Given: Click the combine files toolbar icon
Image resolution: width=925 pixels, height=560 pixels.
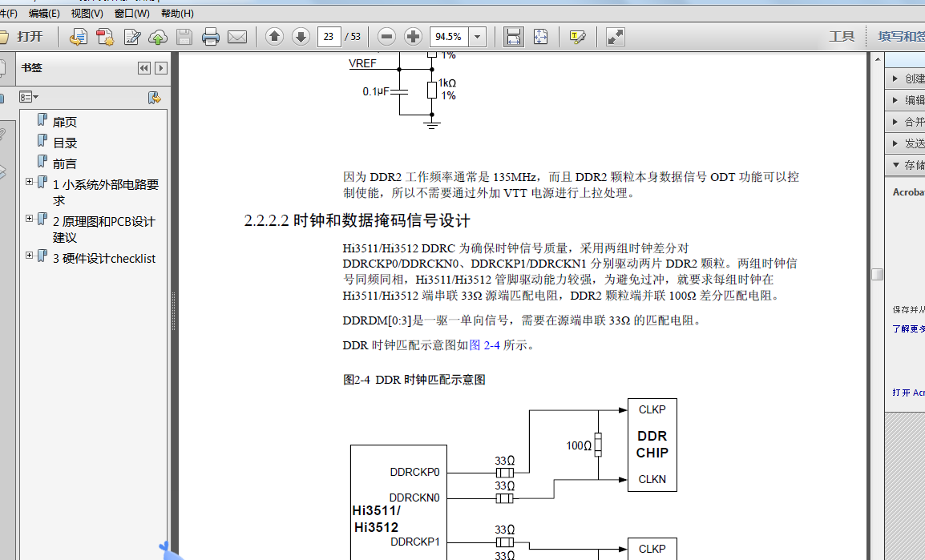Looking at the screenshot, I should [x=105, y=37].
